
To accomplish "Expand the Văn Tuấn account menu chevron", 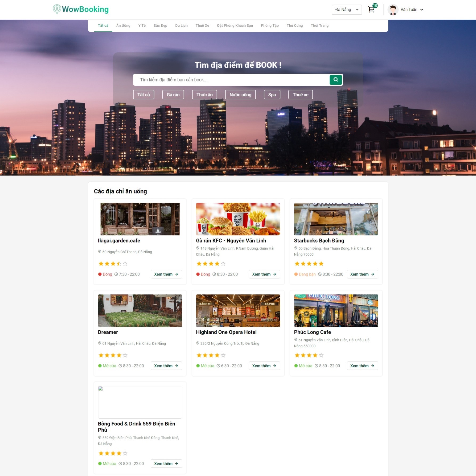I will pyautogui.click(x=422, y=10).
